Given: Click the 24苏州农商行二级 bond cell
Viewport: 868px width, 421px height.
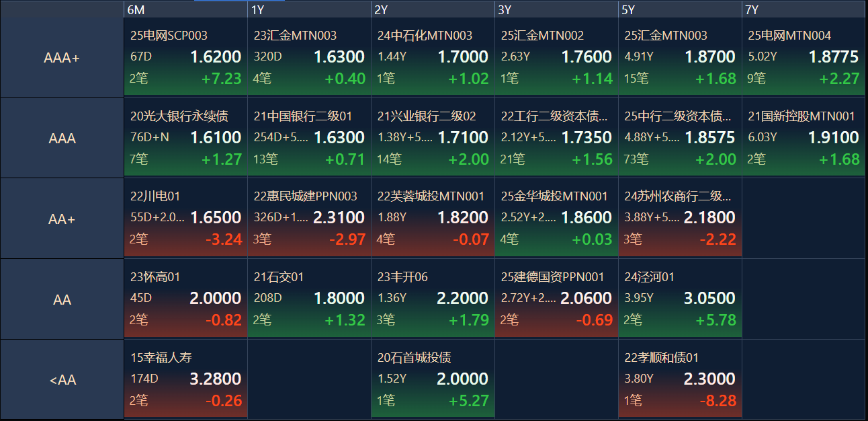Looking at the screenshot, I should pos(680,218).
